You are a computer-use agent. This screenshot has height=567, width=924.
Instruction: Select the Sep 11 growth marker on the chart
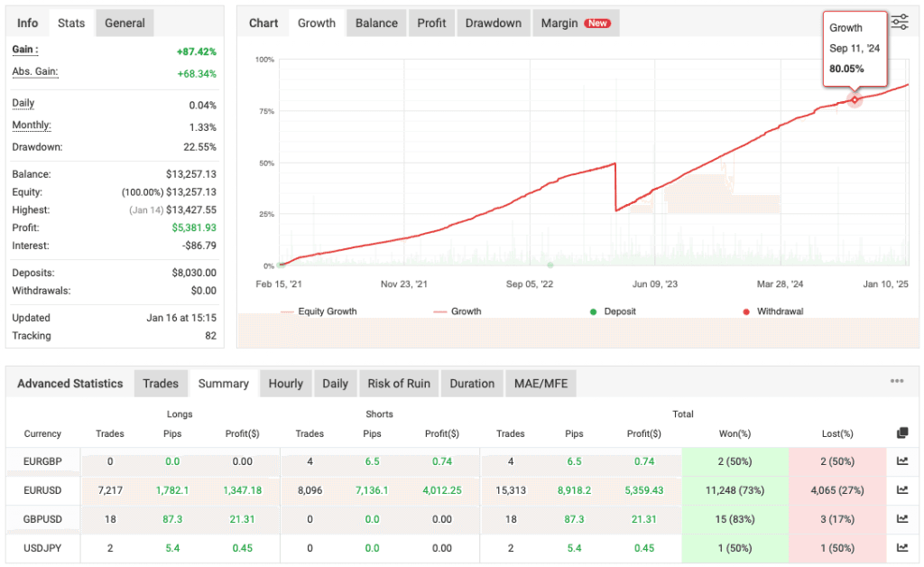tap(855, 98)
